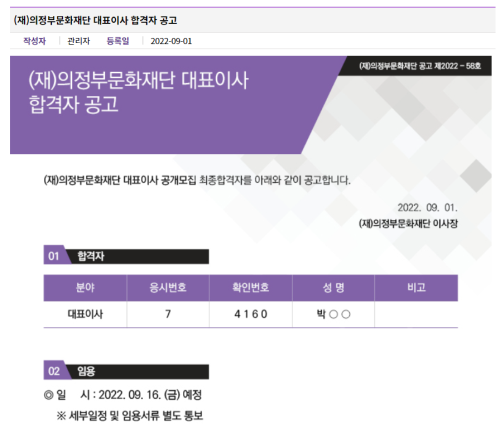
Task: Click the 비고 column header
Action: pos(416,287)
